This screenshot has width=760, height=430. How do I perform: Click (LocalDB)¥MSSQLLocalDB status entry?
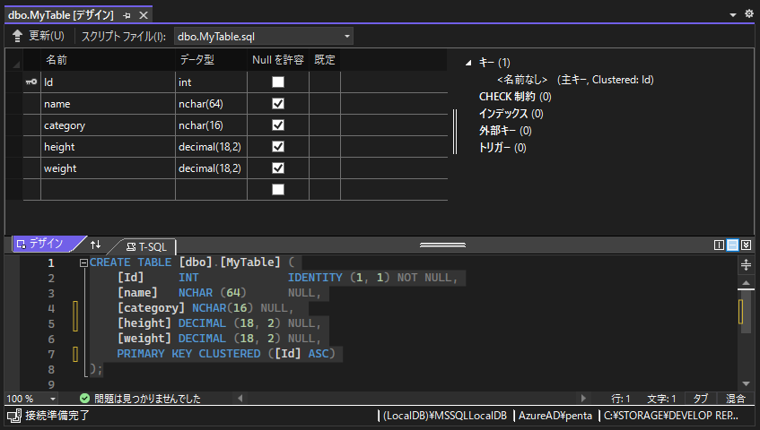(444, 416)
